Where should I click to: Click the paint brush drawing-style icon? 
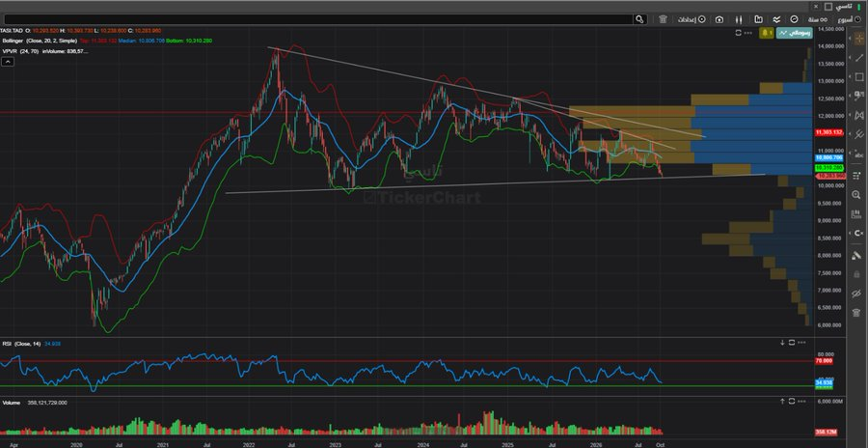click(857, 255)
